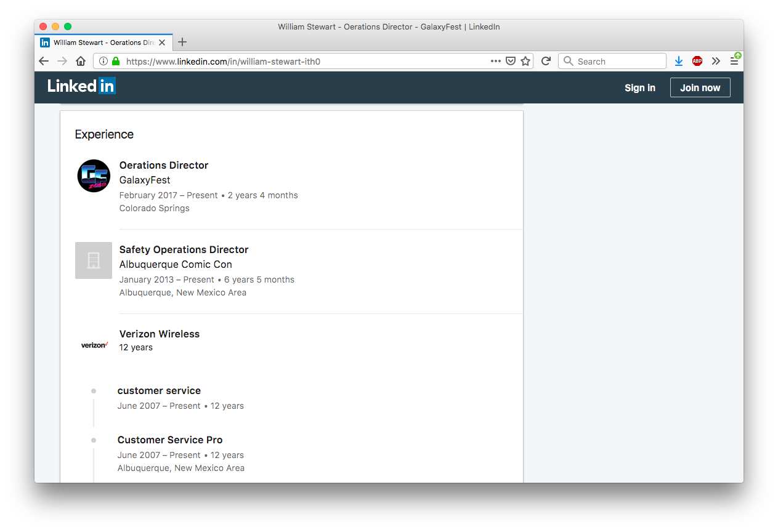Click the GalaxyFest company logo
Viewport: 778px width, 532px height.
pos(94,176)
